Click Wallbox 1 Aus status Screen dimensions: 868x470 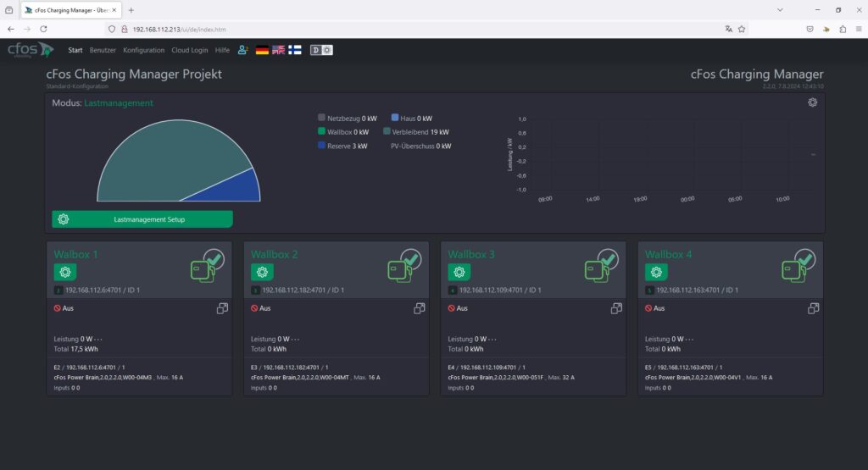click(x=64, y=308)
